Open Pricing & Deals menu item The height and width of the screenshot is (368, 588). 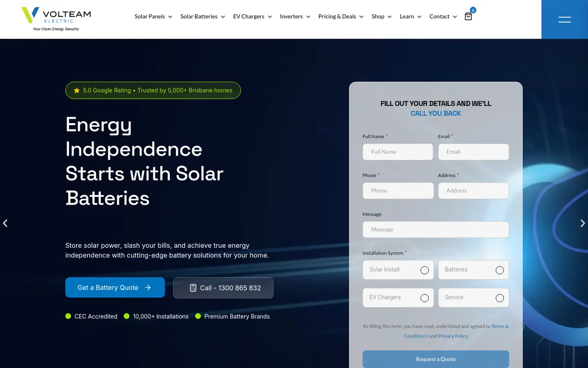tap(337, 16)
